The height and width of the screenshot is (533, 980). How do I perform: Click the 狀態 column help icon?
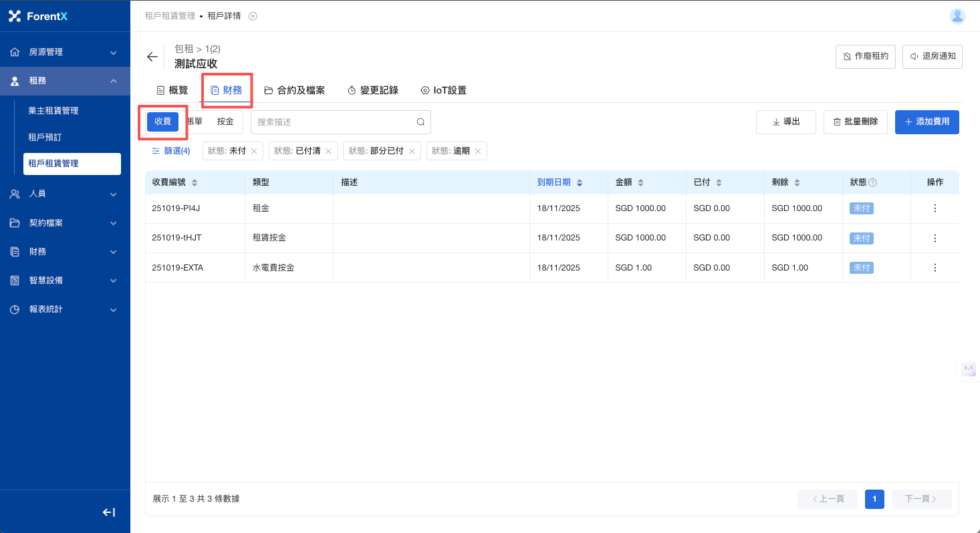[872, 182]
